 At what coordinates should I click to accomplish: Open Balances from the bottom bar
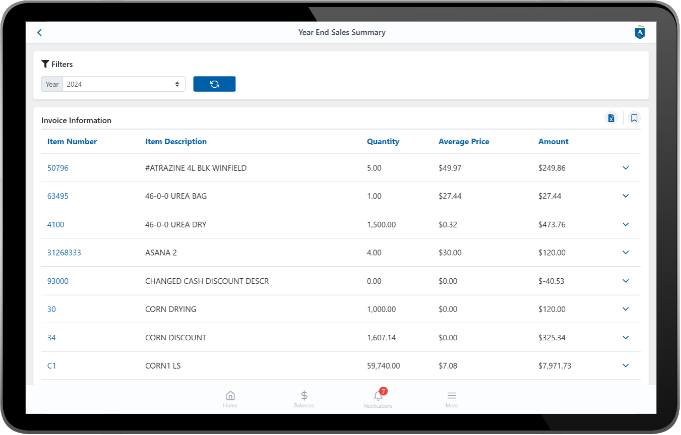click(x=304, y=398)
